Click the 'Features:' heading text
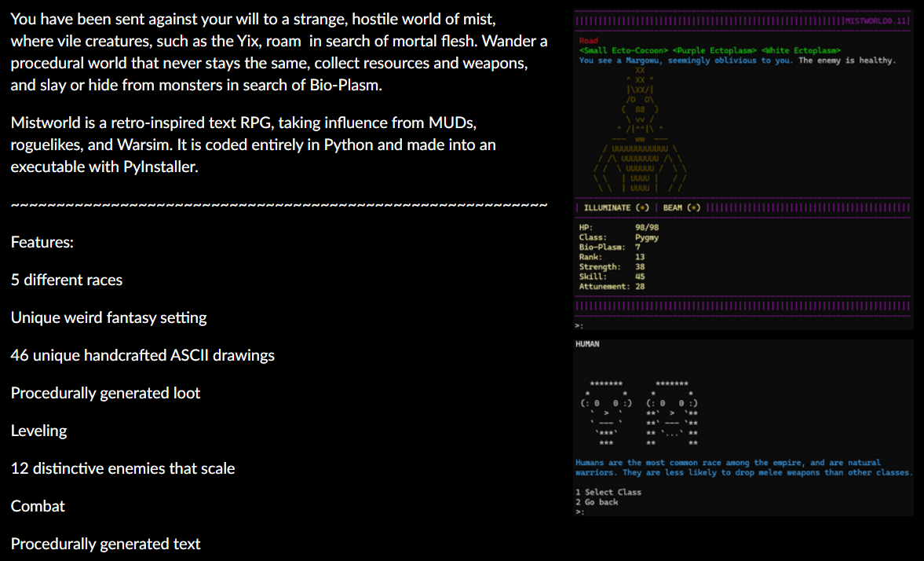924x561 pixels. [42, 243]
